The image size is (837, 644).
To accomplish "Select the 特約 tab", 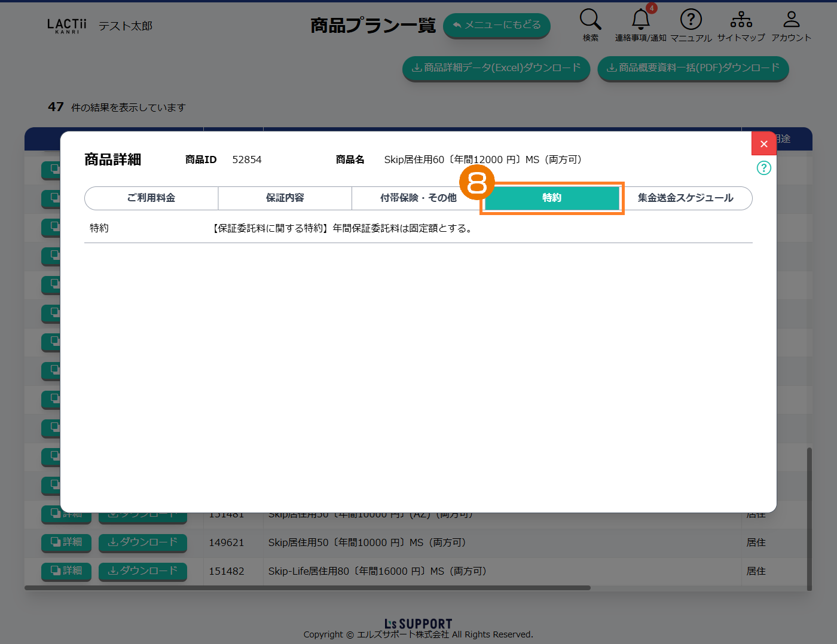I will point(551,198).
